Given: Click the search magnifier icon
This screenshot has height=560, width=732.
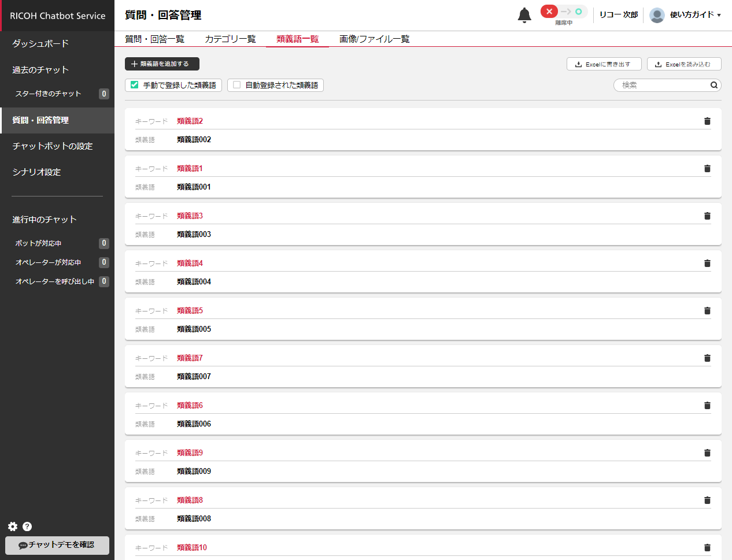Looking at the screenshot, I should tap(714, 85).
